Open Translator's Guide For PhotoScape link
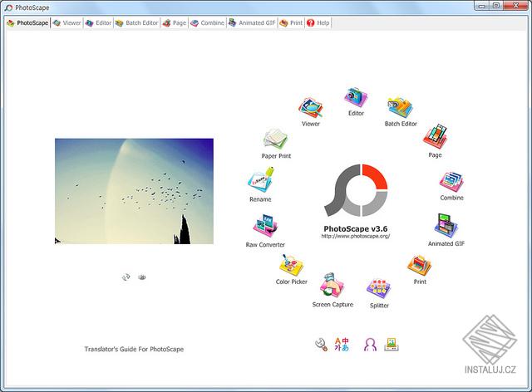Viewport: 532px width, 392px height. pyautogui.click(x=134, y=349)
